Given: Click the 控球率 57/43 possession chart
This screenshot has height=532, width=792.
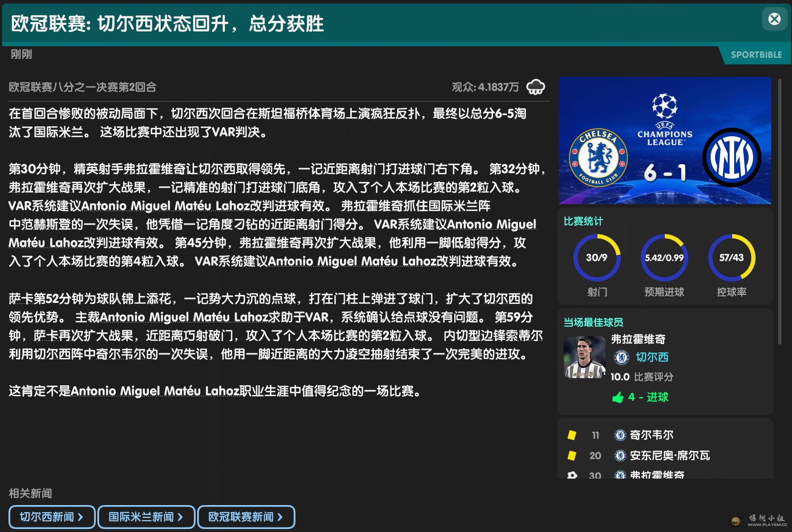Looking at the screenshot, I should pyautogui.click(x=732, y=258).
